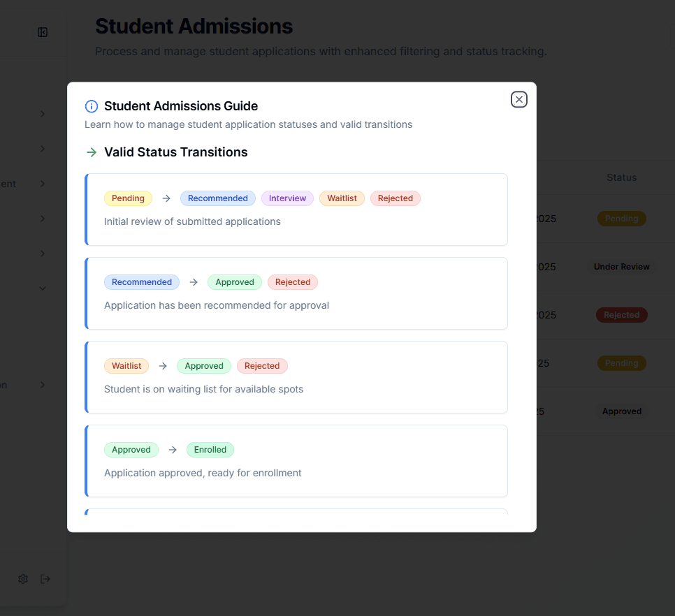The height and width of the screenshot is (616, 675).
Task: Click the green arrow icon beside Valid Status Transitions
Action: 91,152
